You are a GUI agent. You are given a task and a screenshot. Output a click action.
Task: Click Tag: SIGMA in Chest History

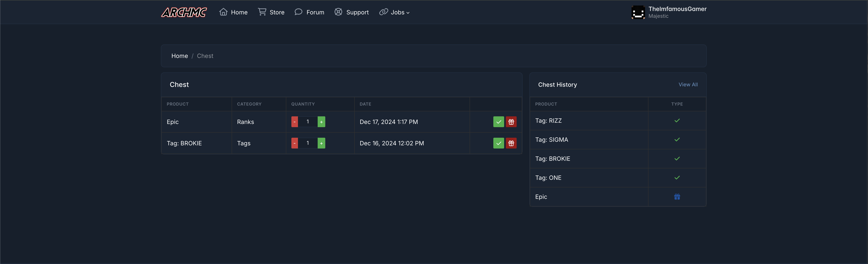[x=551, y=140]
